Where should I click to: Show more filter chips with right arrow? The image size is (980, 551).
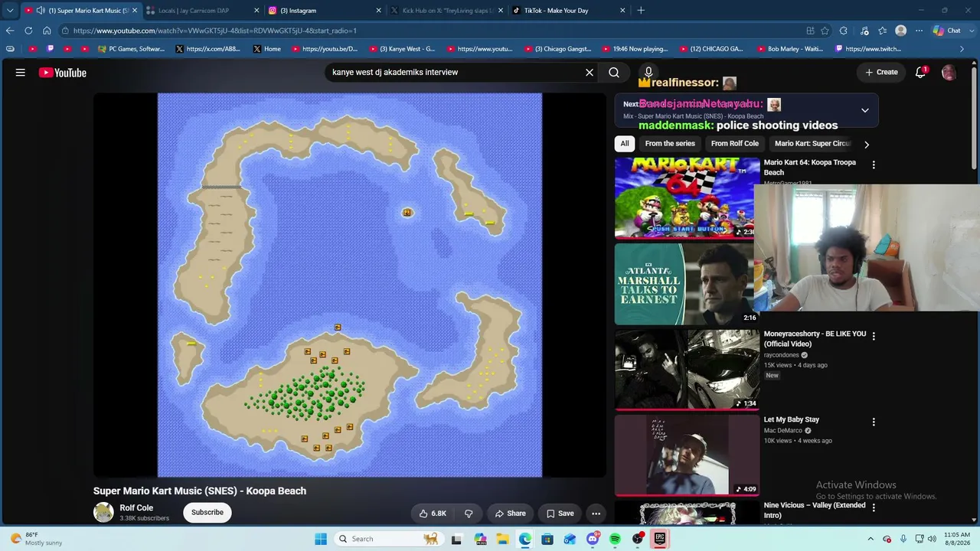point(867,144)
